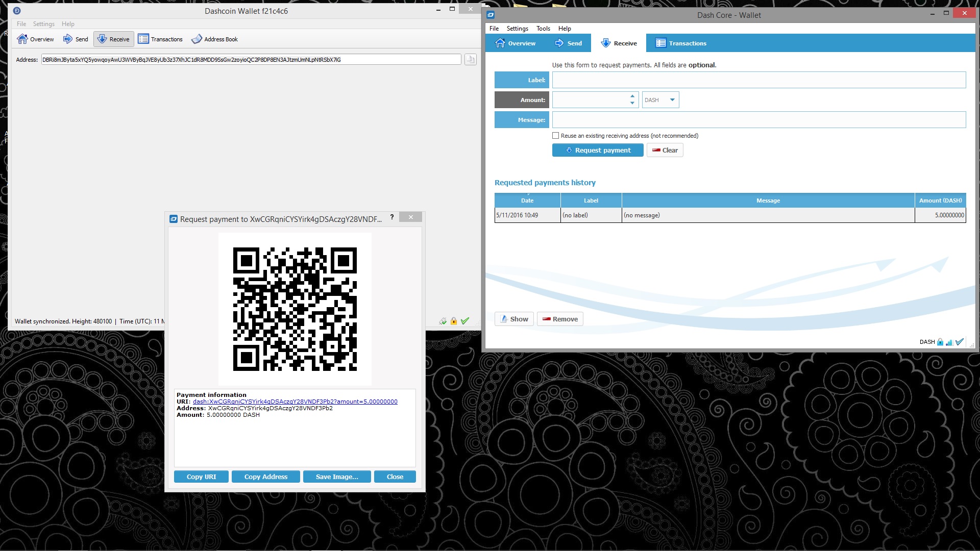The image size is (980, 551).
Task: Click the connection bars icon in the Dash Core status bar
Action: [949, 342]
